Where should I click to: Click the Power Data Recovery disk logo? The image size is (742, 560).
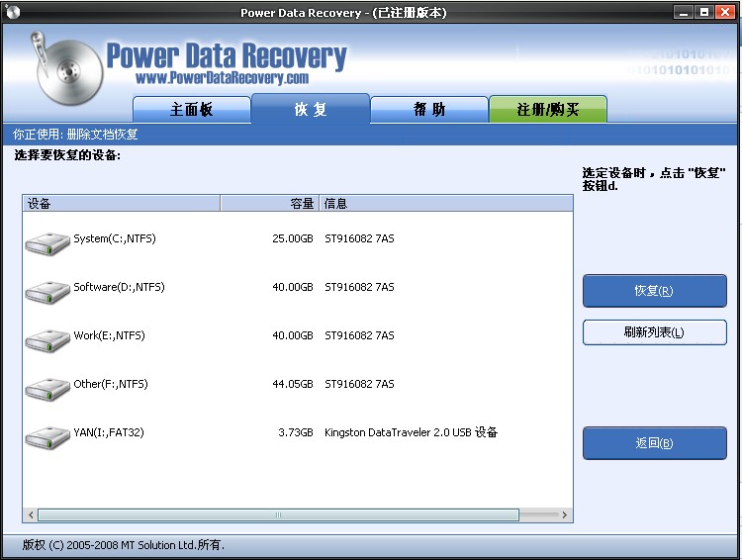click(66, 68)
